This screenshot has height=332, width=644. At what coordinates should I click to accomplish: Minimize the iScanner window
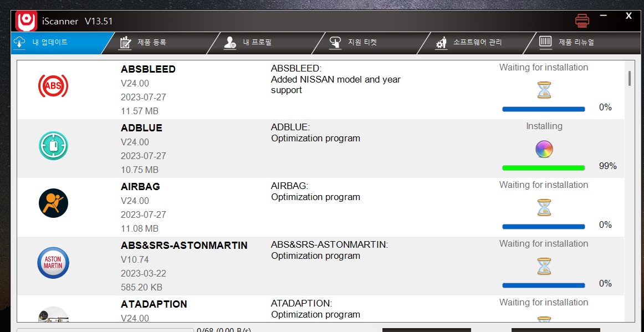pyautogui.click(x=604, y=17)
